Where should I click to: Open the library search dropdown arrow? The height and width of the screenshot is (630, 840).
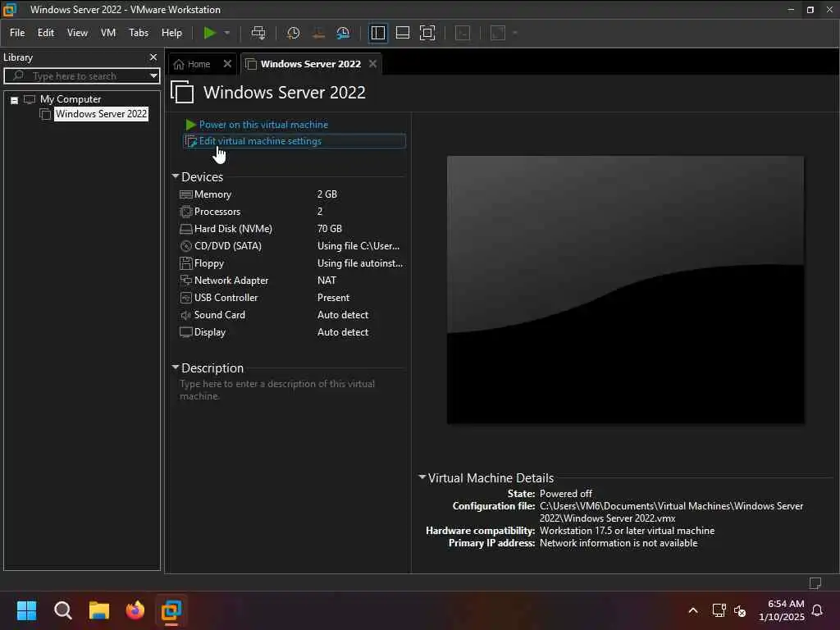point(153,75)
